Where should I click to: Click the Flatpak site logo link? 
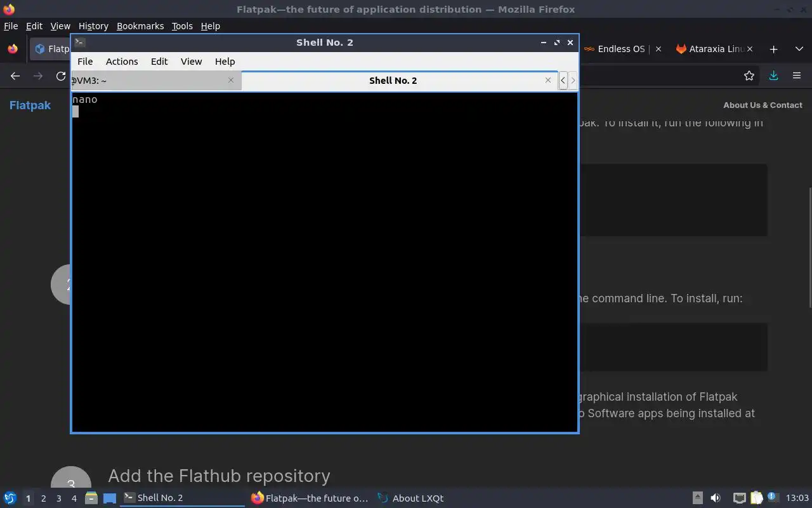click(x=30, y=105)
